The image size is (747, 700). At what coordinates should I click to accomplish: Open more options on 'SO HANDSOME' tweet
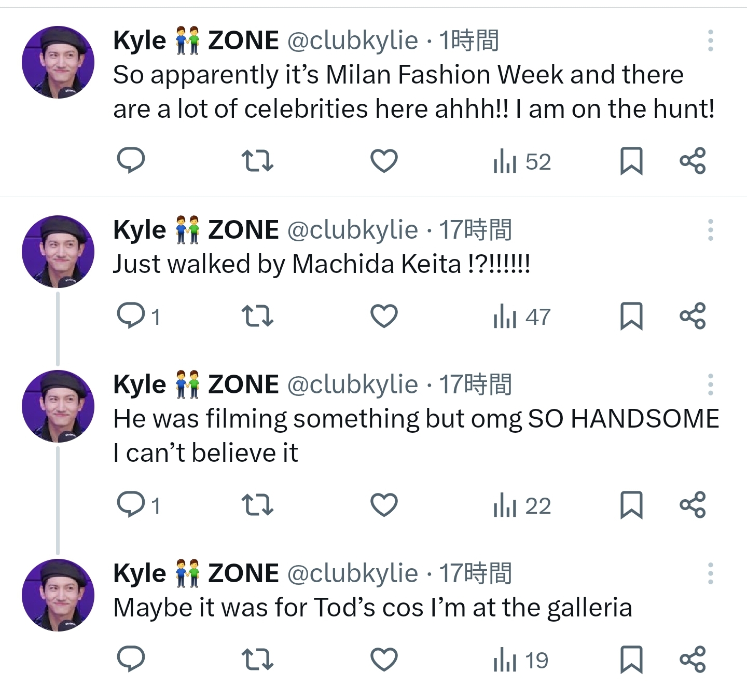[710, 385]
